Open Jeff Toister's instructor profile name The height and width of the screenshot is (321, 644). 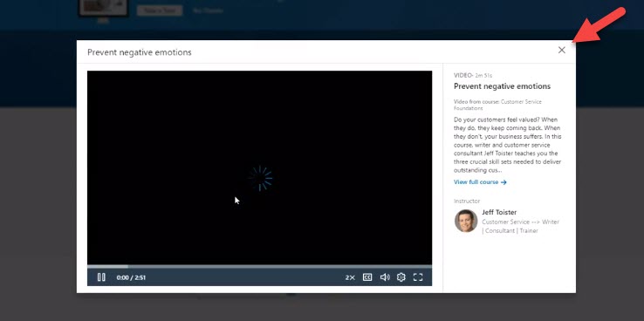coord(499,212)
